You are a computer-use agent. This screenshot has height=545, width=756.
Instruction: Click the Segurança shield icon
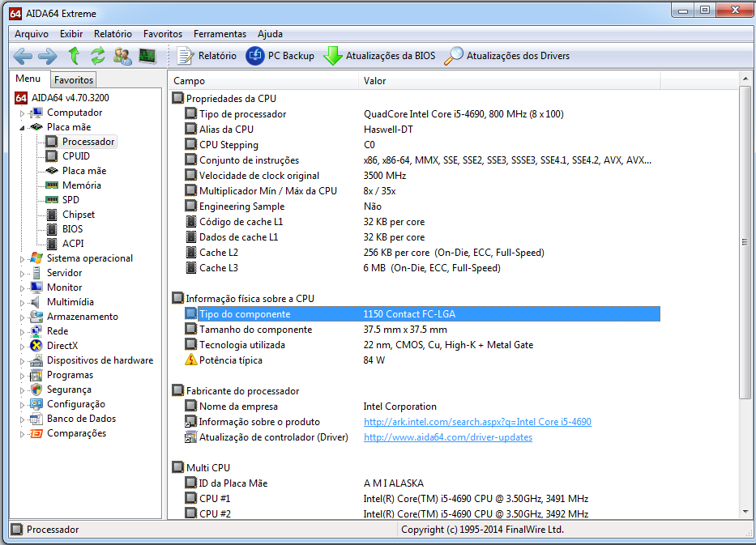(36, 390)
